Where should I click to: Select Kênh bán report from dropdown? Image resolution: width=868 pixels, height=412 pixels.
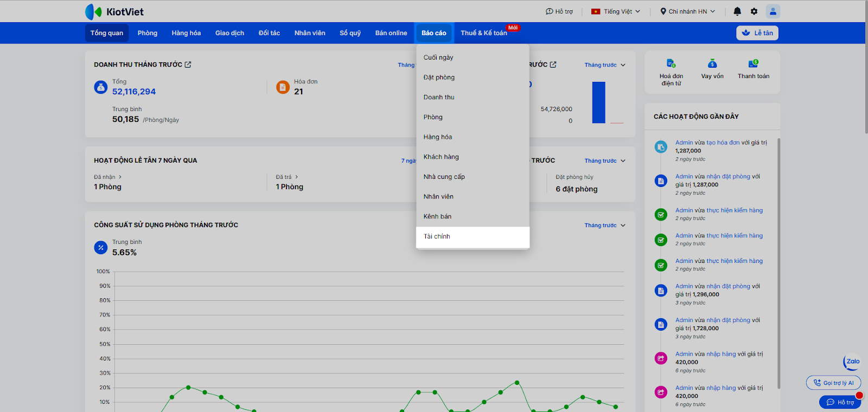coord(473,217)
